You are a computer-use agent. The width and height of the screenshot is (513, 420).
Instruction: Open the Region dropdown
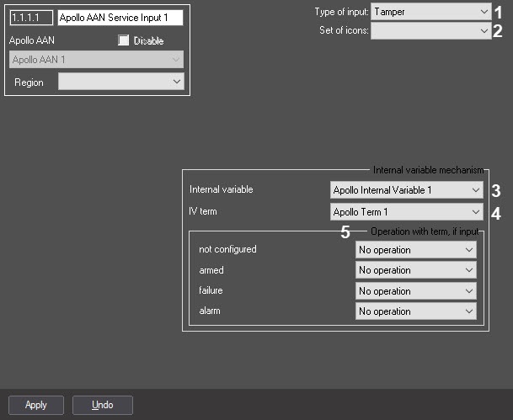120,82
